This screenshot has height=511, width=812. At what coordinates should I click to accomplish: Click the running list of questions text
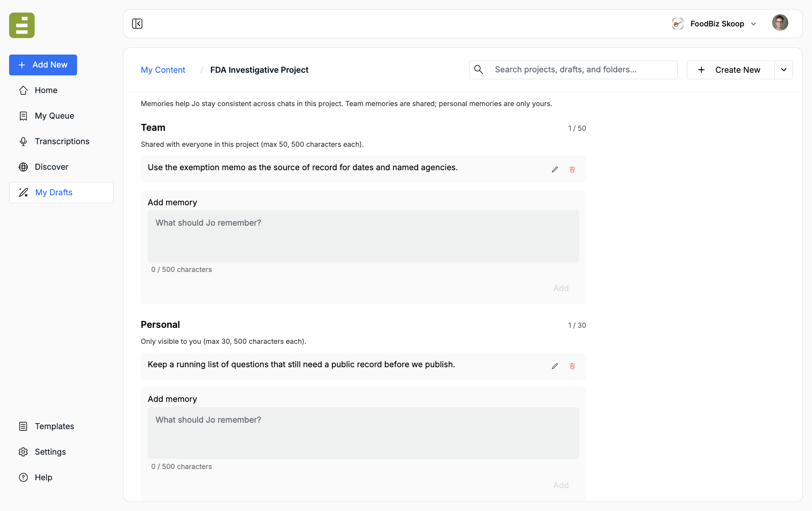click(301, 365)
